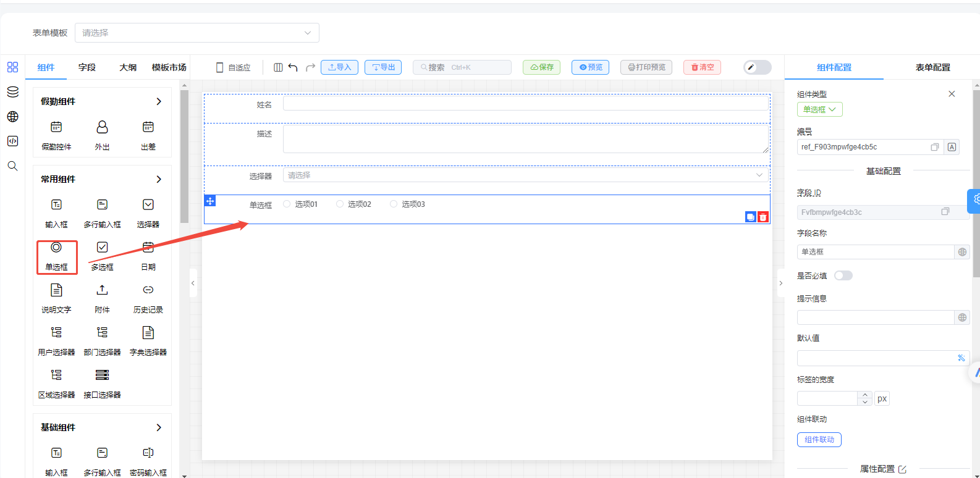Click the 保存 save button
The image size is (980, 478).
(x=541, y=67)
